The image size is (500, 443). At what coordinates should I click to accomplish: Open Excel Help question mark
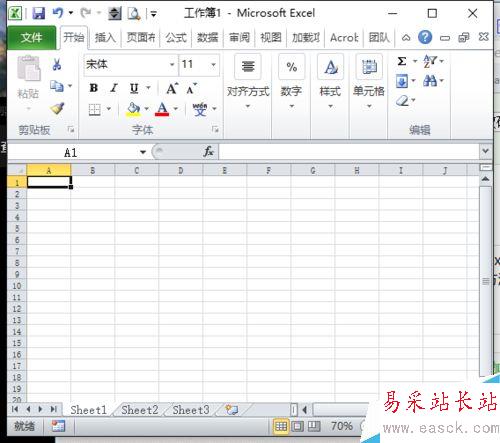(x=425, y=37)
